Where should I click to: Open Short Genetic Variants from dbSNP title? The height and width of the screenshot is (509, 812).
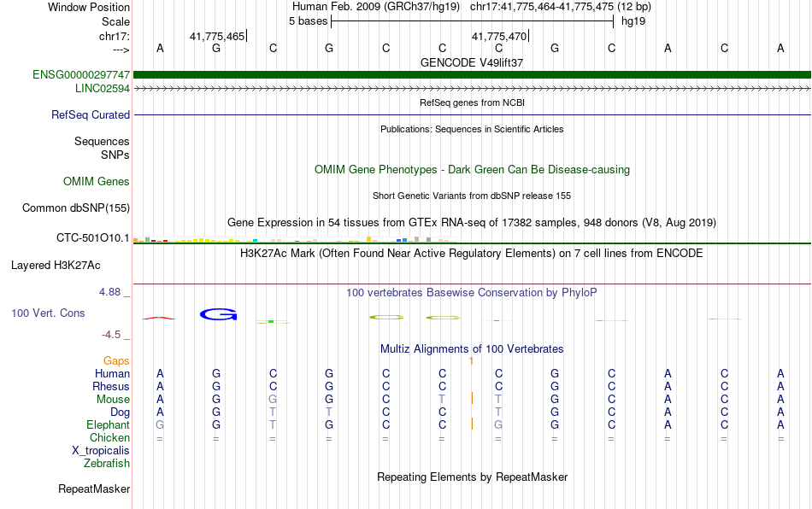point(472,196)
